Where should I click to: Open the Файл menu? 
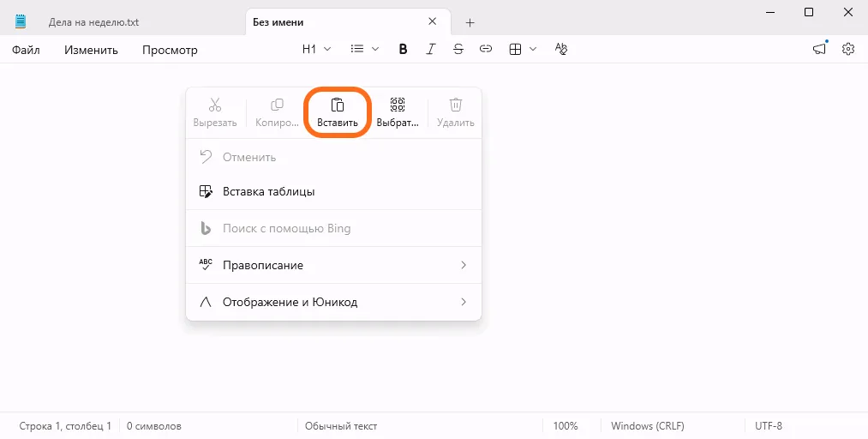pyautogui.click(x=26, y=50)
